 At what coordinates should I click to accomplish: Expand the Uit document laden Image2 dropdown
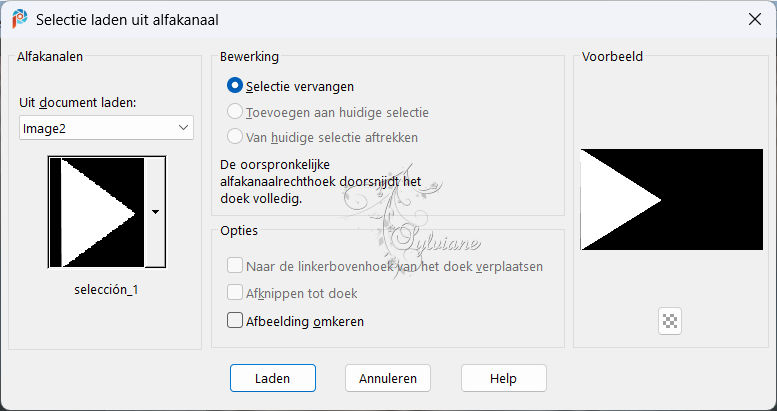point(106,128)
